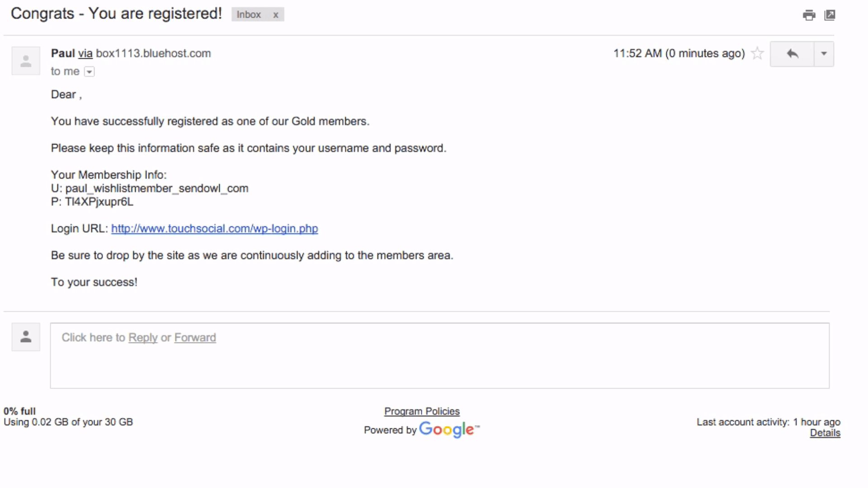
Task: Click your profile avatar beside reply box
Action: [x=26, y=337]
